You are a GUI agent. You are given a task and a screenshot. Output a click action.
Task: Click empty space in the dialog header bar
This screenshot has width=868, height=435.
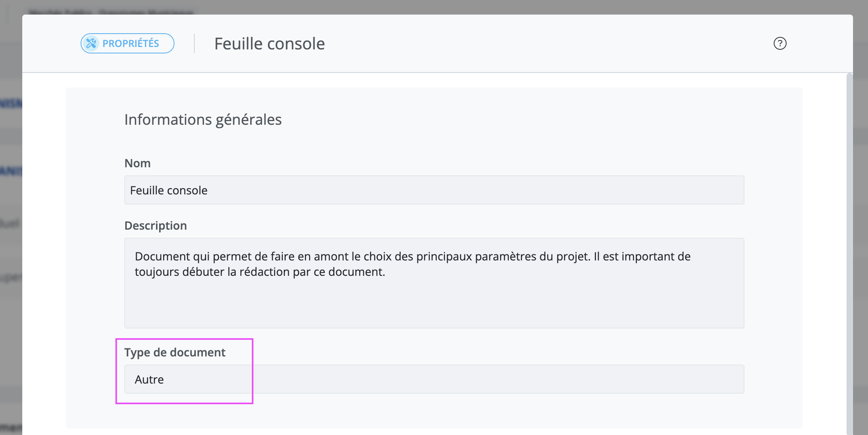(547, 43)
